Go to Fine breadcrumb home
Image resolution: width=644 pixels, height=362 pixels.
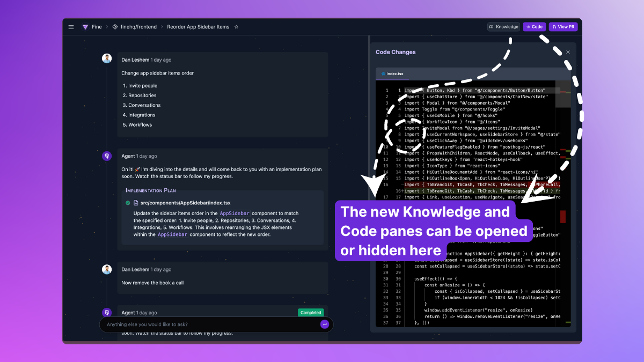[97, 27]
